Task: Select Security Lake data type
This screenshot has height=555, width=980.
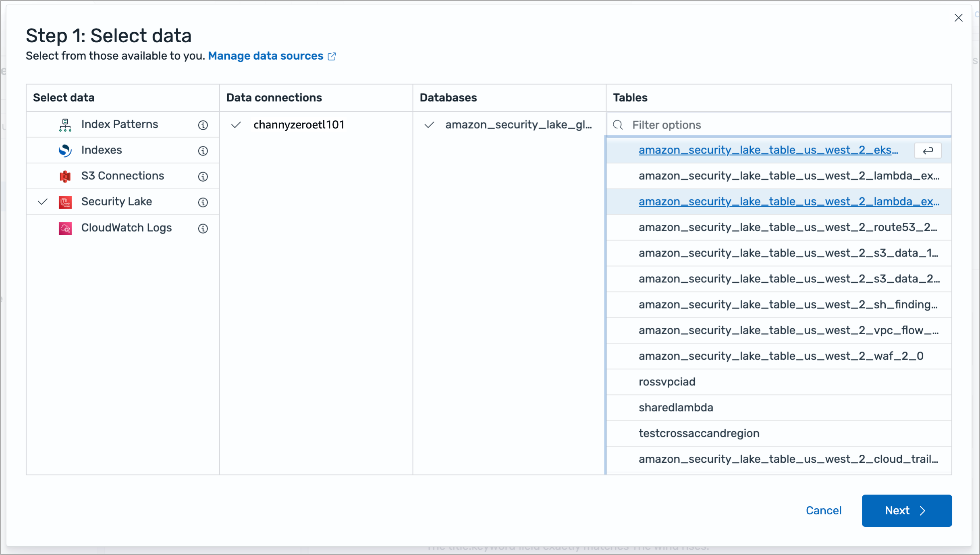Action: (116, 202)
